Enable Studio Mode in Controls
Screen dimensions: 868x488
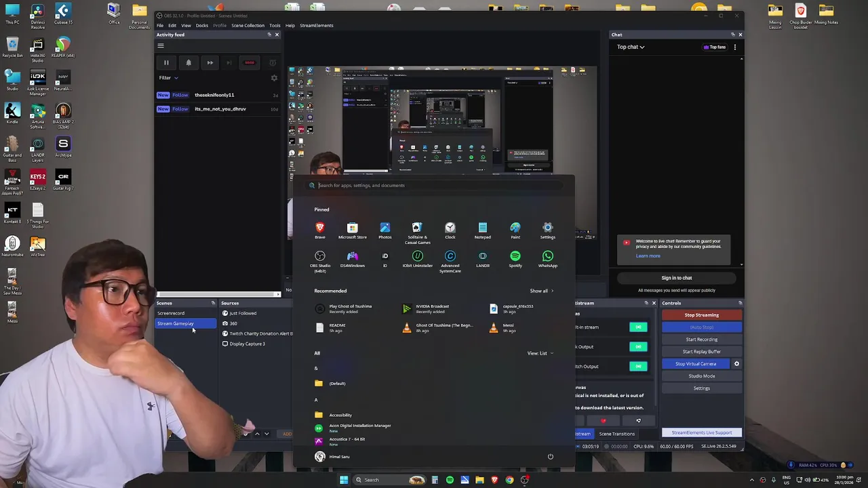pos(702,376)
